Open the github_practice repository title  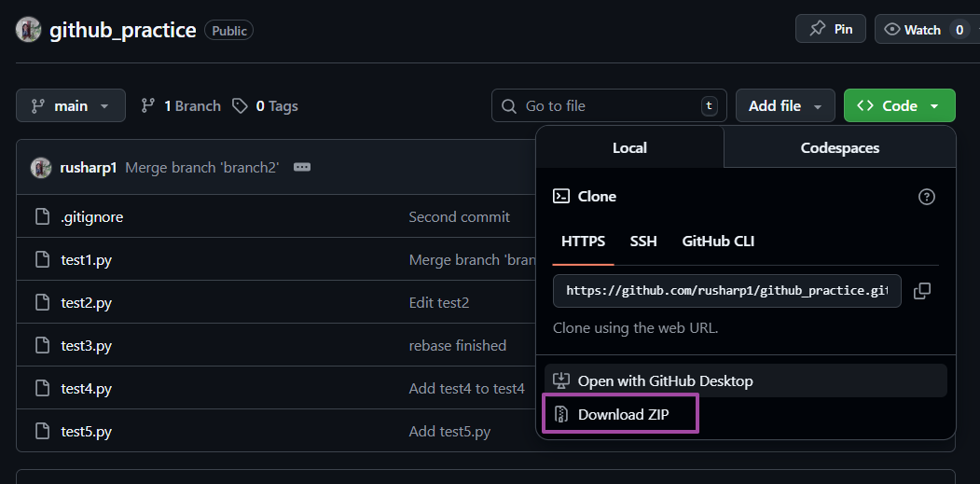click(x=122, y=30)
